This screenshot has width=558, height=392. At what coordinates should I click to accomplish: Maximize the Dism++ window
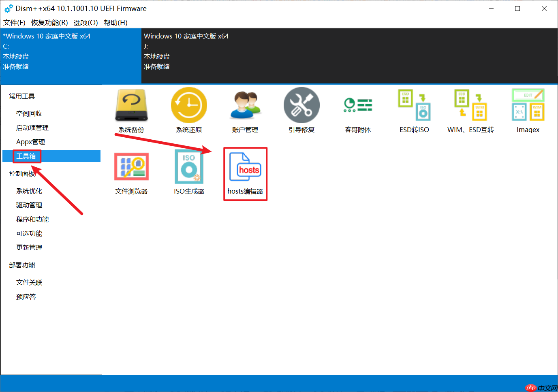(517, 9)
